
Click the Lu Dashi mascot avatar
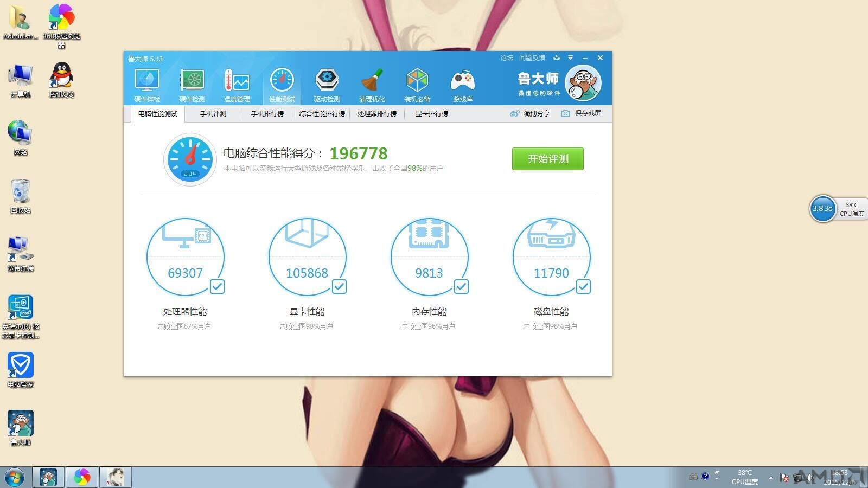pyautogui.click(x=583, y=83)
